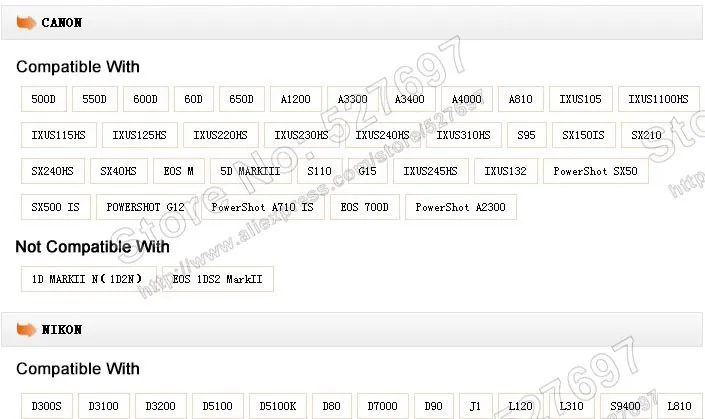705x419 pixels.
Task: Choose the A810 tag
Action: [x=521, y=99]
